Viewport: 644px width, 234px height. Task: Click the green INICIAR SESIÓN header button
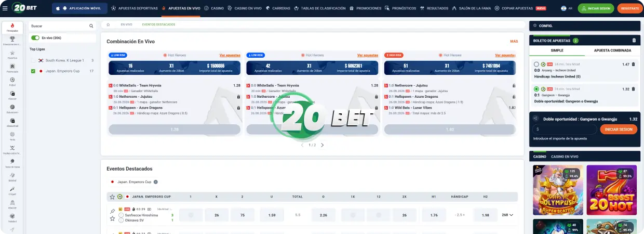point(596,8)
